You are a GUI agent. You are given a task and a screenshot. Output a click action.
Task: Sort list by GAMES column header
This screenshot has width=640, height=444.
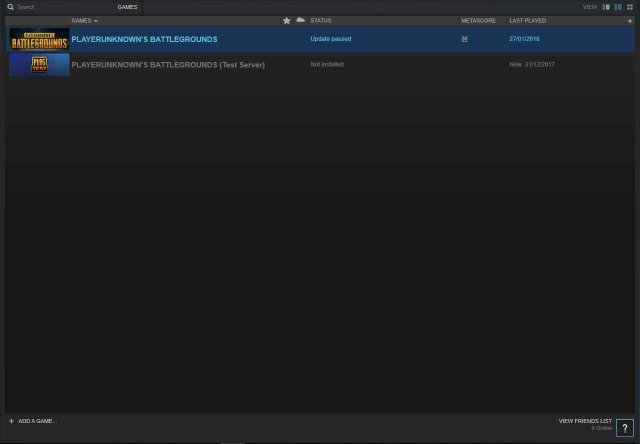point(84,20)
